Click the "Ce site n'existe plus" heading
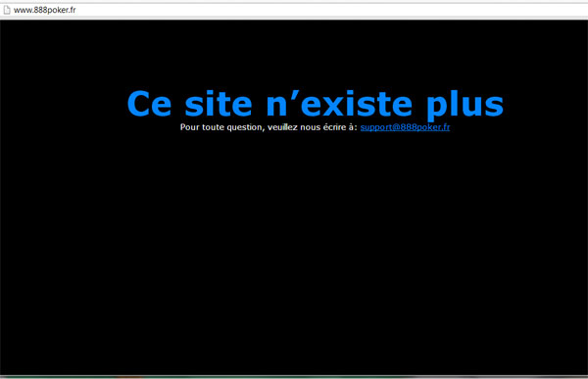Viewport: 588px width, 379px height. (316, 104)
